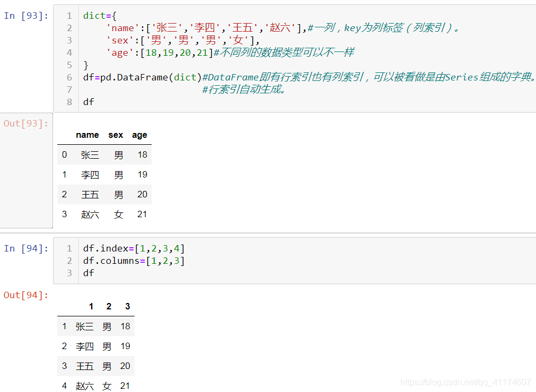Click row index 4 in second table
Image resolution: width=536 pixels, height=392 pixels.
click(64, 386)
